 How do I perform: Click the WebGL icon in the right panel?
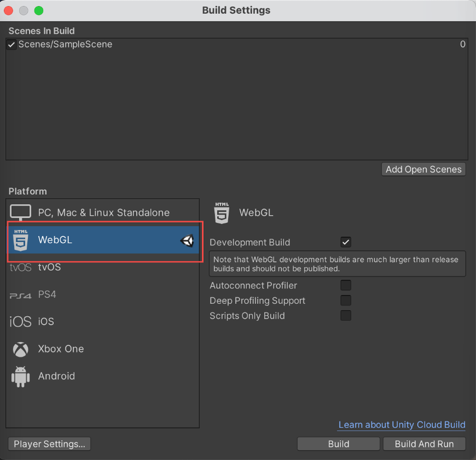click(x=221, y=213)
